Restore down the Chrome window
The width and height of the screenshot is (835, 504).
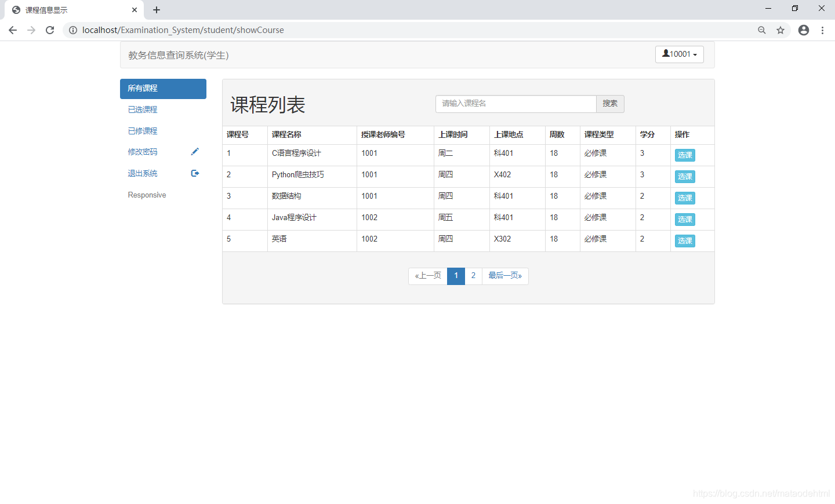coord(795,9)
